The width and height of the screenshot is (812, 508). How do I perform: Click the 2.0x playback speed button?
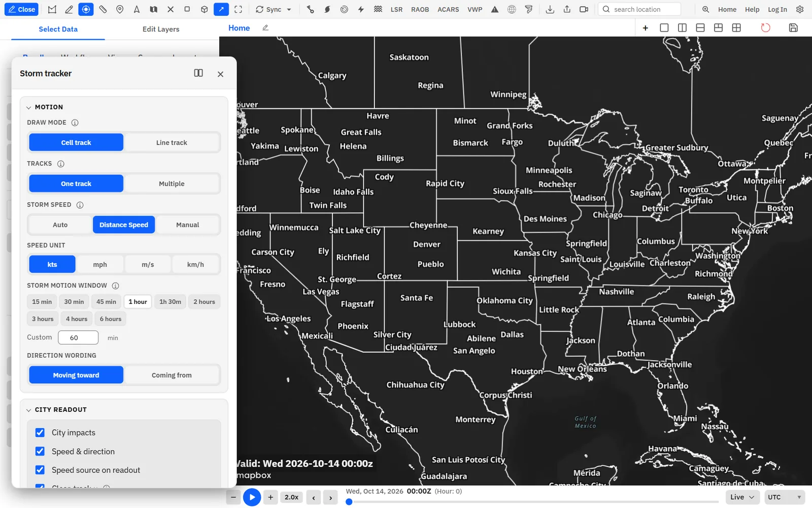pos(291,497)
